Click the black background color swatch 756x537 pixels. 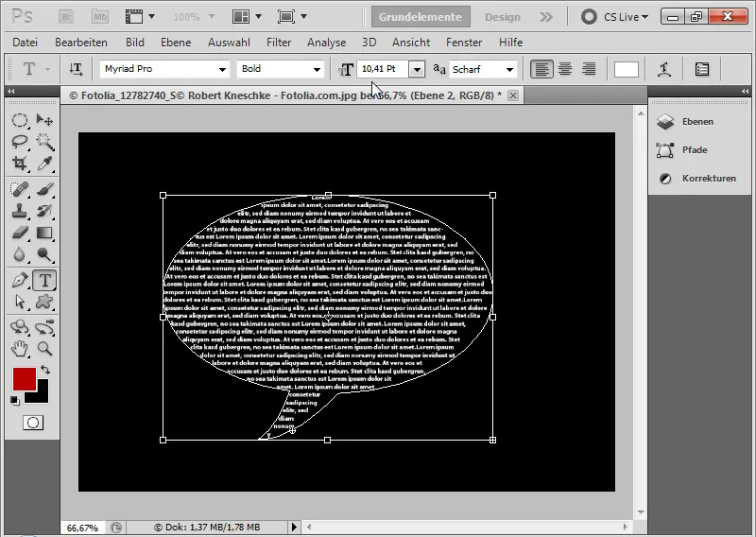click(43, 396)
